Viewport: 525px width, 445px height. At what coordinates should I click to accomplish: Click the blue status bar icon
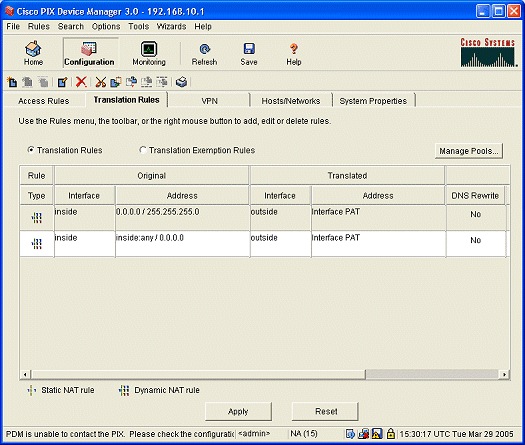coord(350,434)
